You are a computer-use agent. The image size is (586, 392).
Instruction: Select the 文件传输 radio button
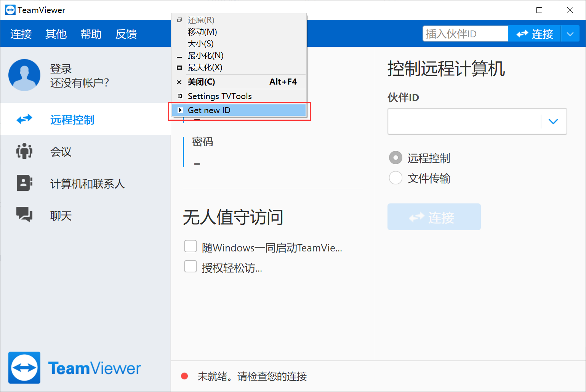(x=395, y=178)
